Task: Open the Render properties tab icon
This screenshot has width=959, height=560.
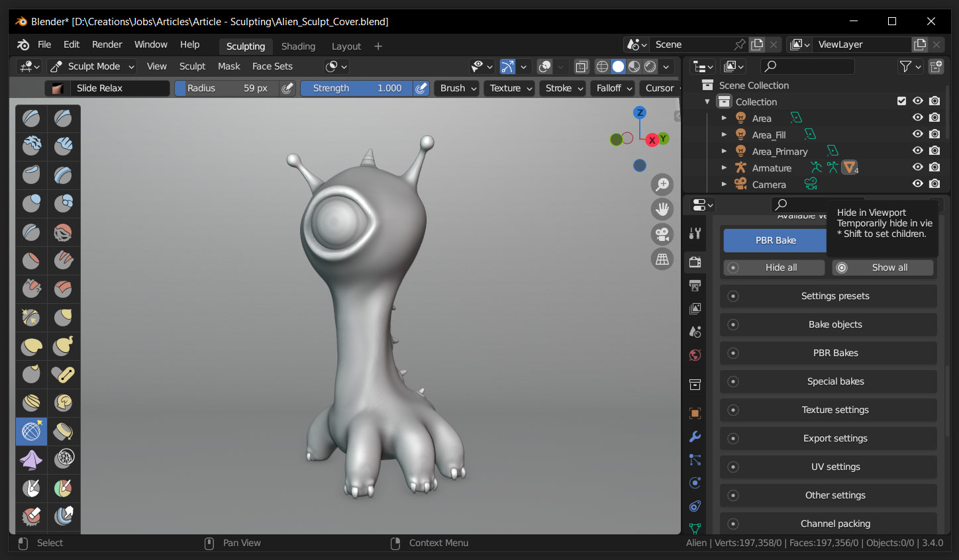Action: point(695,262)
